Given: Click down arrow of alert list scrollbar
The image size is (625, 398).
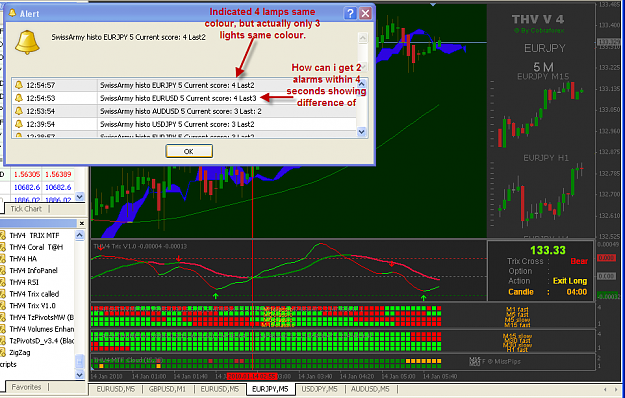Looking at the screenshot, I should pos(362,132).
